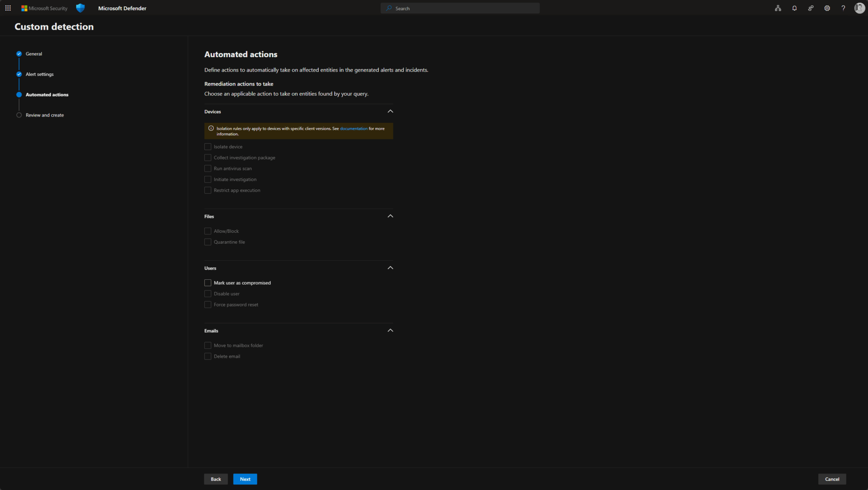Screen dimensions: 868x490
Task: Go back to the Alert settings step
Action: (40, 74)
